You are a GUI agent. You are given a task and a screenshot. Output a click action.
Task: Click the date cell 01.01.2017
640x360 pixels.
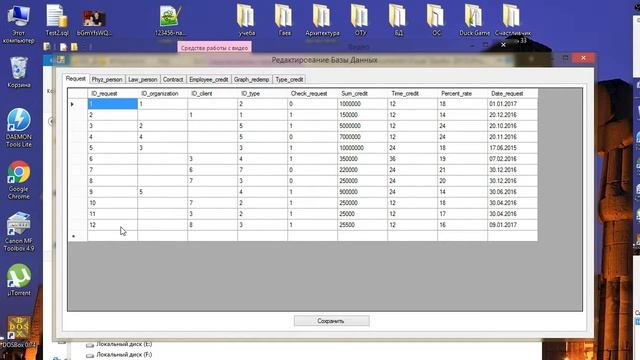(x=512, y=104)
